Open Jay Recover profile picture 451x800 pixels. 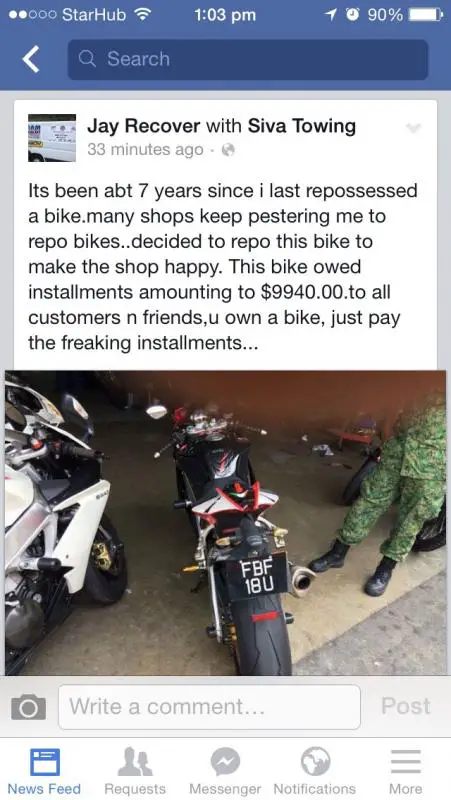(52, 138)
